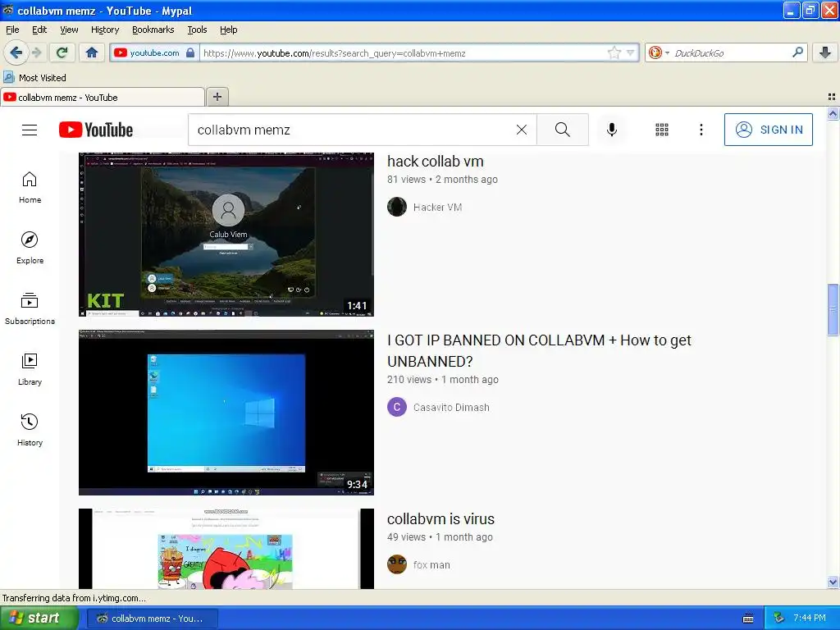Click the padlock site security icon
Screen dimensions: 840x630
click(190, 52)
